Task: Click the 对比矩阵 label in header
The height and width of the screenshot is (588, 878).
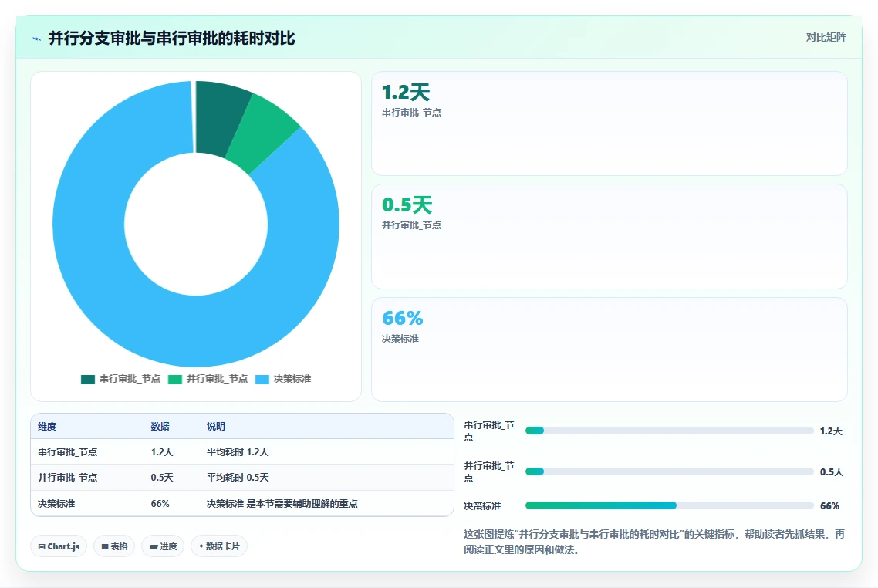Action: tap(826, 38)
